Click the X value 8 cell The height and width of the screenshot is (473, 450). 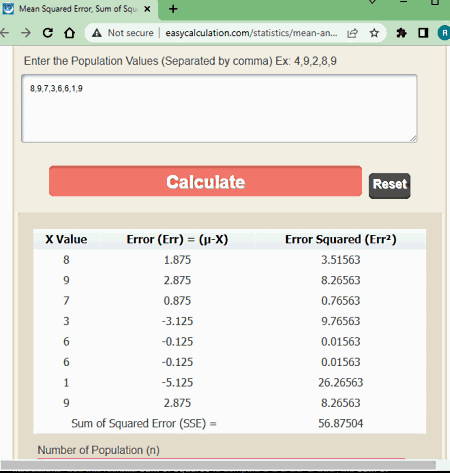coord(66,260)
